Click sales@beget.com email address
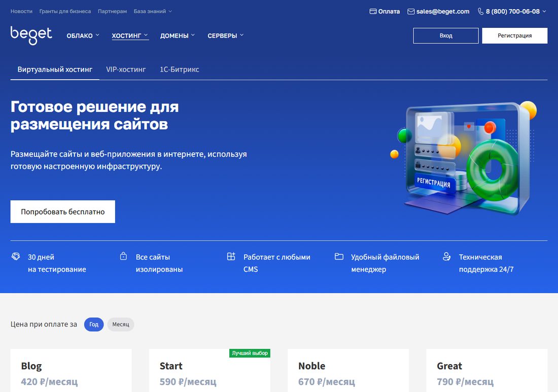The image size is (558, 392). (443, 11)
